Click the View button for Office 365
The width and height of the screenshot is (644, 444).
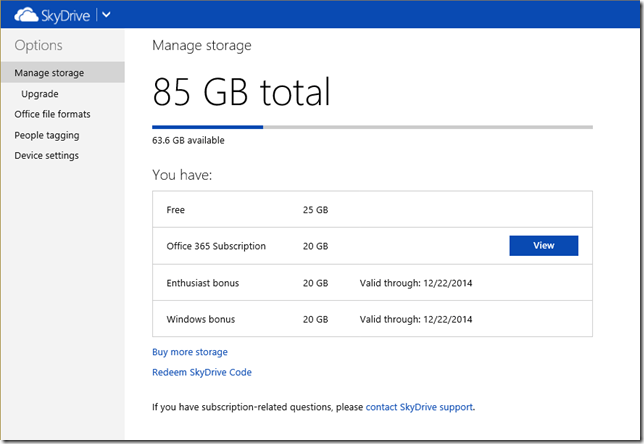[x=543, y=245]
